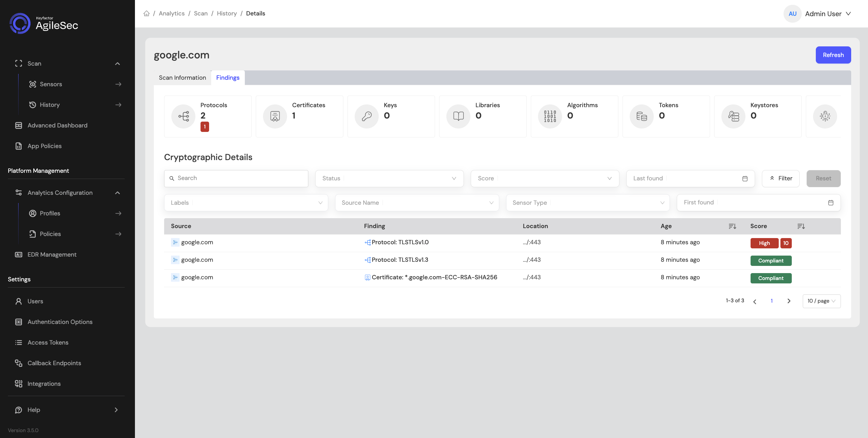Click page number 1

coord(772,301)
